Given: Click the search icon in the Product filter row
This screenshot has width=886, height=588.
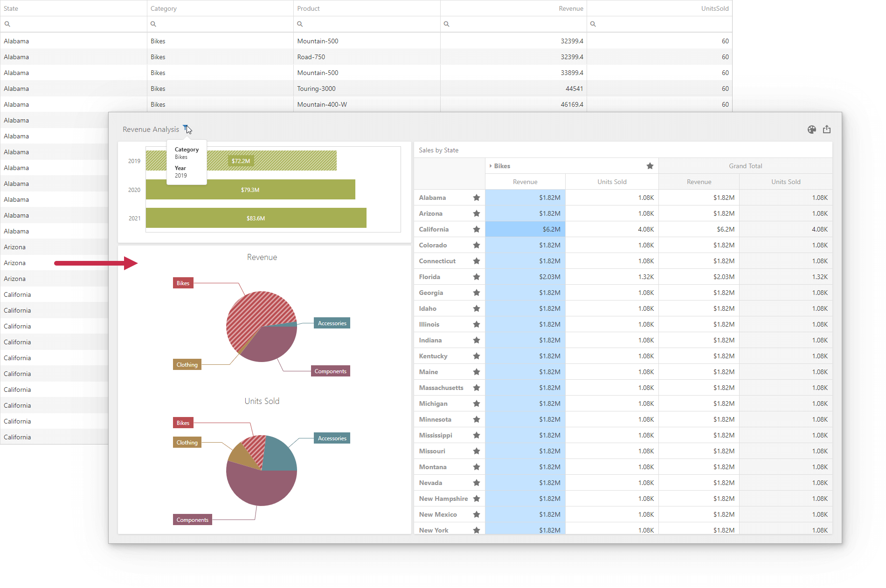Looking at the screenshot, I should pyautogui.click(x=299, y=24).
